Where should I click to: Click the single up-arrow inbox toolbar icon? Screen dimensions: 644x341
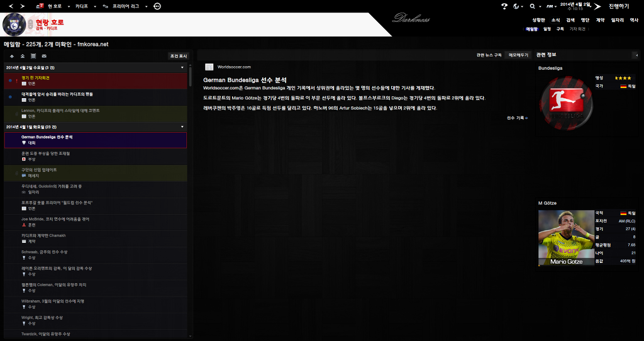tap(12, 56)
